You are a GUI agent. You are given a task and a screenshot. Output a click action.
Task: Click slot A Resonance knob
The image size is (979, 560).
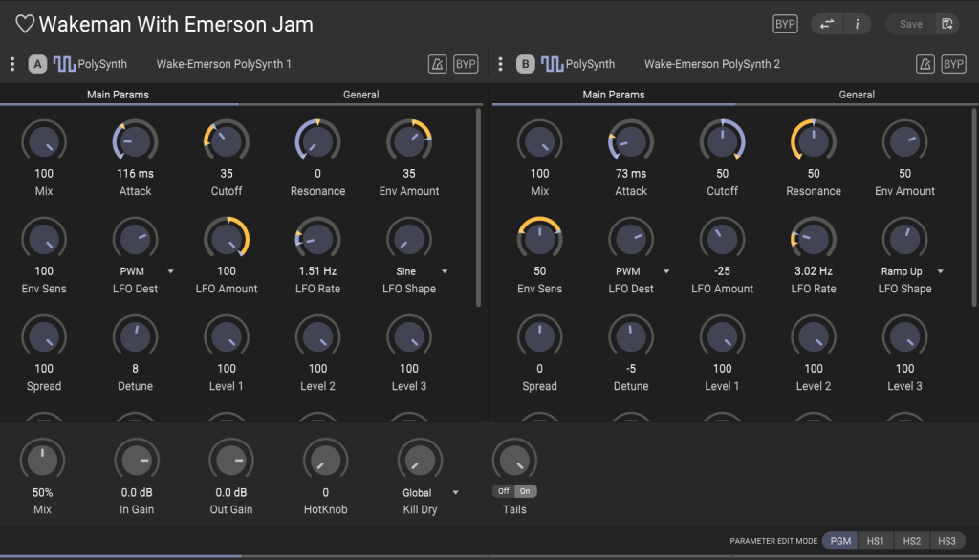[317, 141]
